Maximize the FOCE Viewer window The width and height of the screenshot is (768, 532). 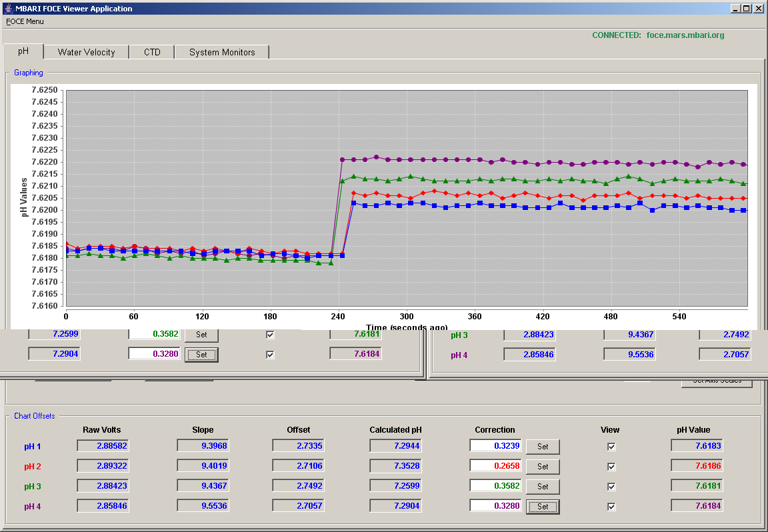pyautogui.click(x=746, y=8)
